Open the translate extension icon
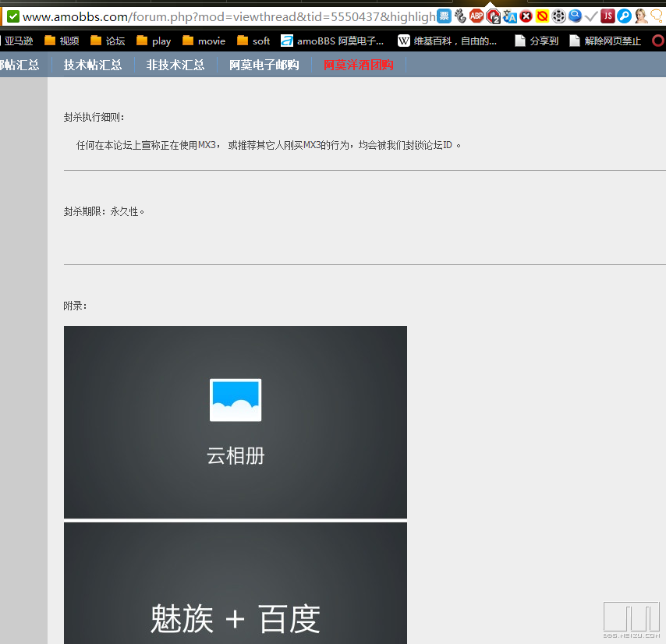Viewport: 666px width, 644px height. click(x=510, y=16)
